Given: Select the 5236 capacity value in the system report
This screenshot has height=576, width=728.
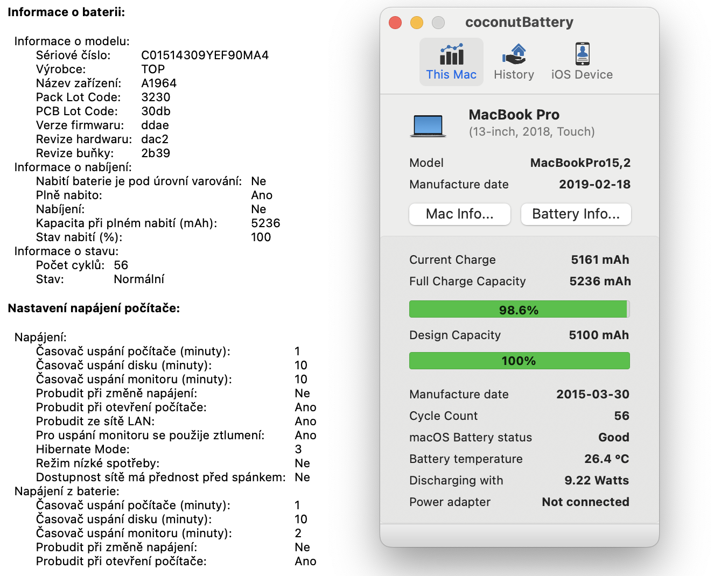Looking at the screenshot, I should [265, 223].
